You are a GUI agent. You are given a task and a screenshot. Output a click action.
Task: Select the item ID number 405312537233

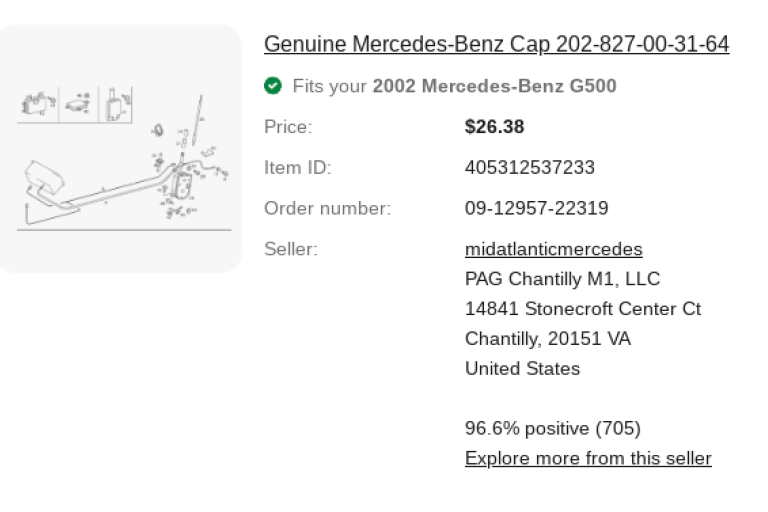(x=529, y=167)
